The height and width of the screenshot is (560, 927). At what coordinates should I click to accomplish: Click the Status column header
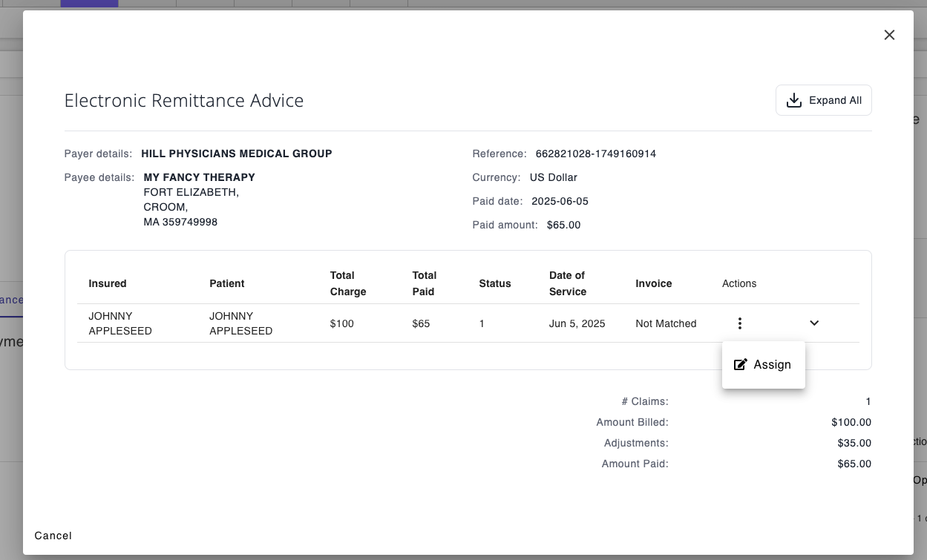coord(495,283)
